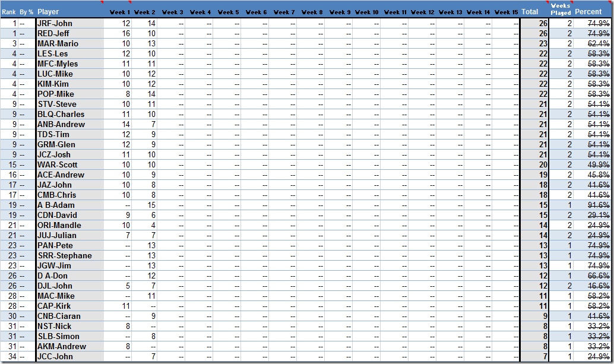The width and height of the screenshot is (614, 364).
Task: Select RED-Jeff's Week 1 score of 16
Action: [x=126, y=34]
